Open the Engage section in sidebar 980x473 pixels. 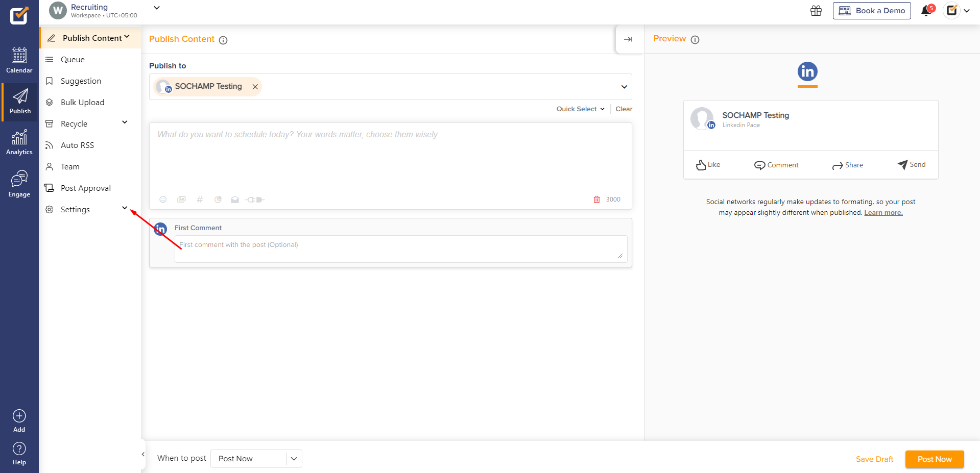pyautogui.click(x=19, y=184)
